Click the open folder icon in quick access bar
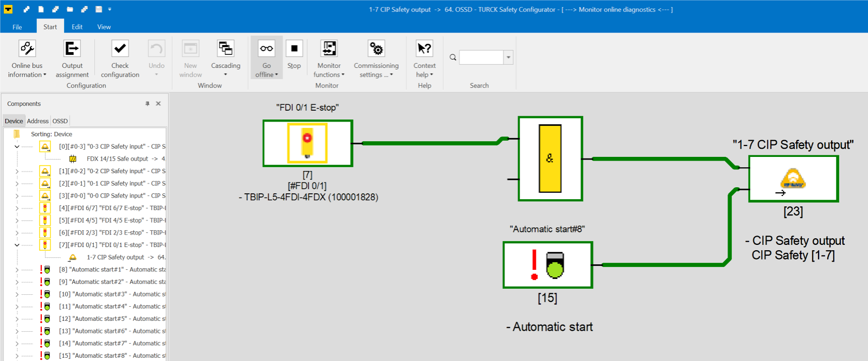The height and width of the screenshot is (361, 868). pos(70,9)
